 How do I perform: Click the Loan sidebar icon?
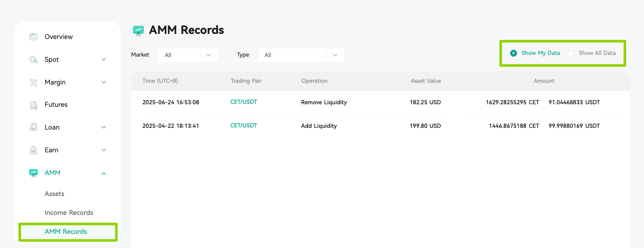coord(33,127)
